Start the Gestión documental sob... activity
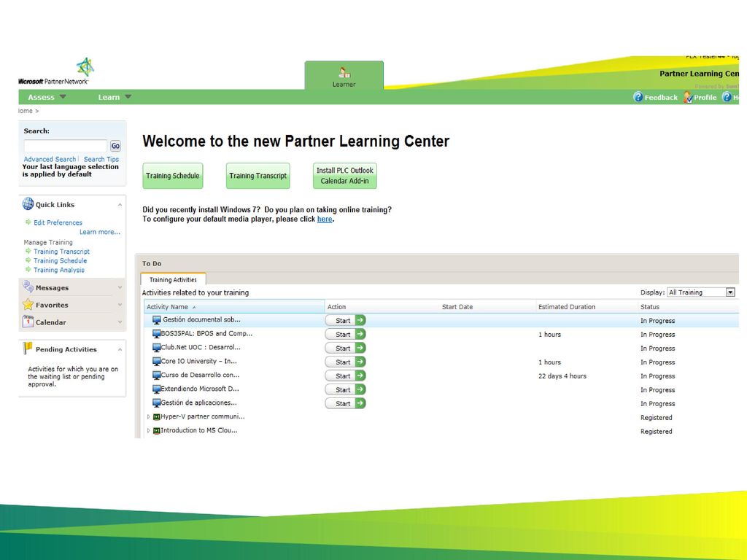 [345, 321]
